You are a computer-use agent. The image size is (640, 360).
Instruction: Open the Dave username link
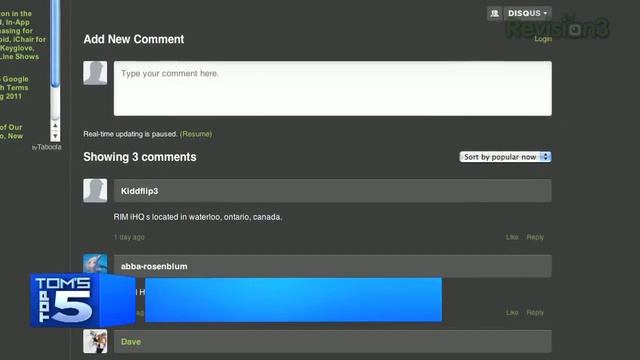pos(131,342)
